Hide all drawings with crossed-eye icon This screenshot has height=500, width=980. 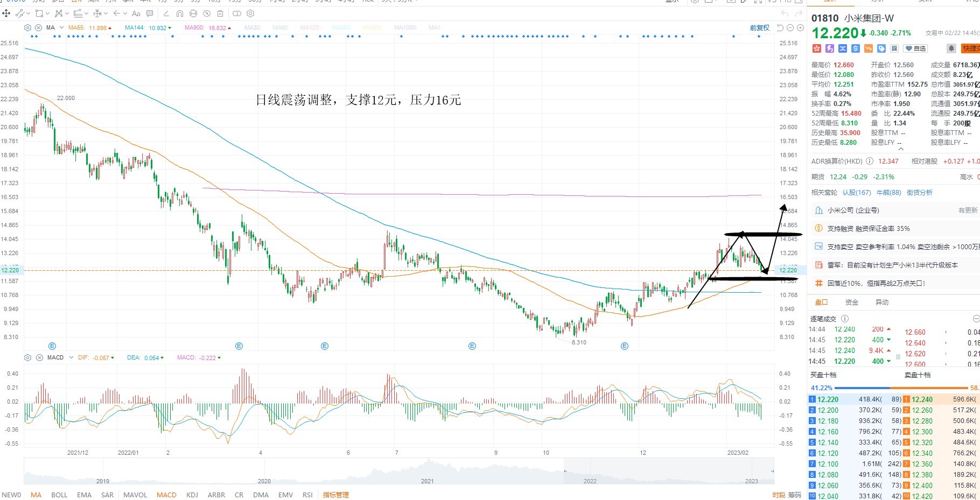(x=207, y=13)
